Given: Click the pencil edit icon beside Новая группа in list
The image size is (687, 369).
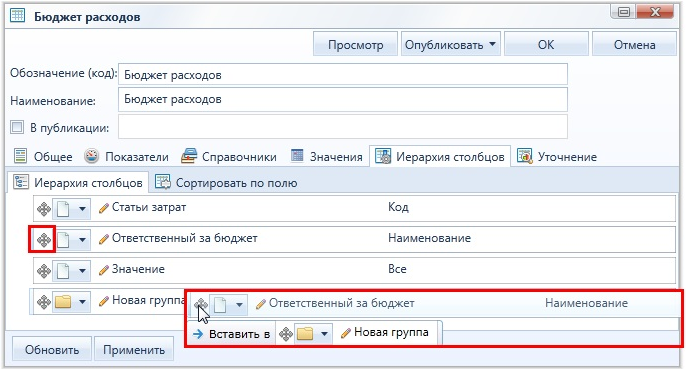Looking at the screenshot, I should click(x=104, y=301).
